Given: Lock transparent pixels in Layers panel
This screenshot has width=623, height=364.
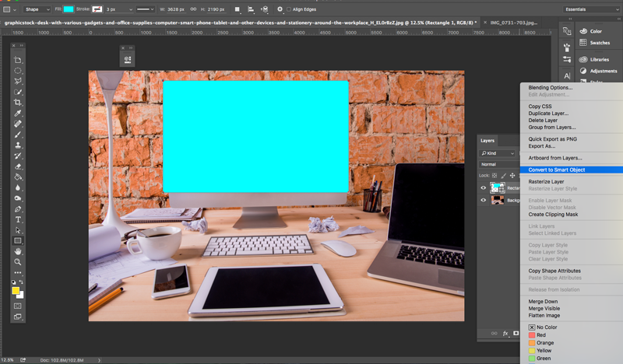Looking at the screenshot, I should [x=495, y=176].
